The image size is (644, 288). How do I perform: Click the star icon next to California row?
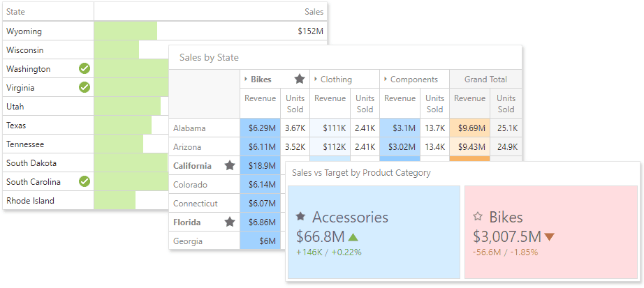coord(229,166)
